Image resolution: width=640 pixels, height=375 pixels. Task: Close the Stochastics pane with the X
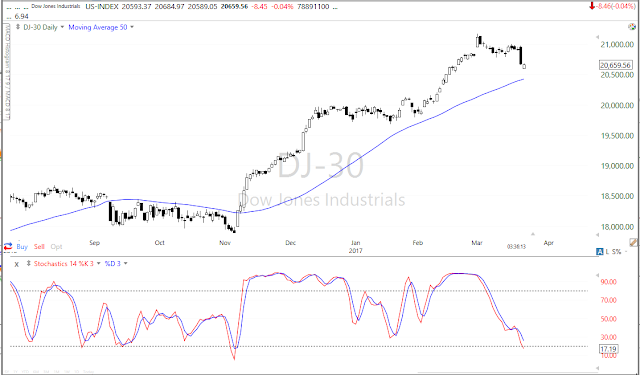[x=16, y=264]
